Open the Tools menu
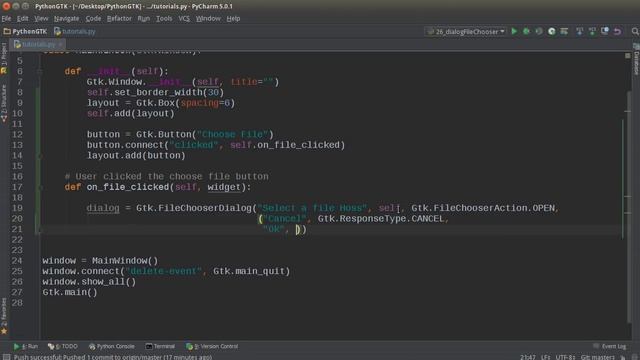Screen dimensions: 640x360 (x=164, y=18)
